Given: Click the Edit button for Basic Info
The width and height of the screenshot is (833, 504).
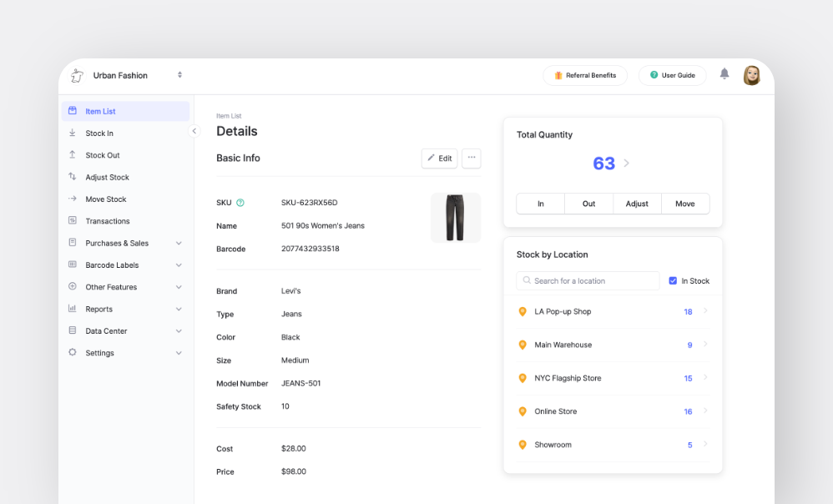Looking at the screenshot, I should pos(439,159).
